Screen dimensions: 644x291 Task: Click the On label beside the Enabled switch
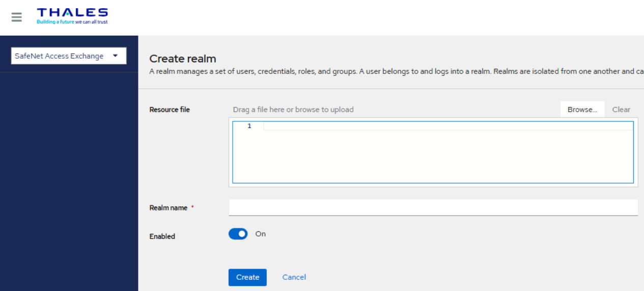pyautogui.click(x=260, y=234)
